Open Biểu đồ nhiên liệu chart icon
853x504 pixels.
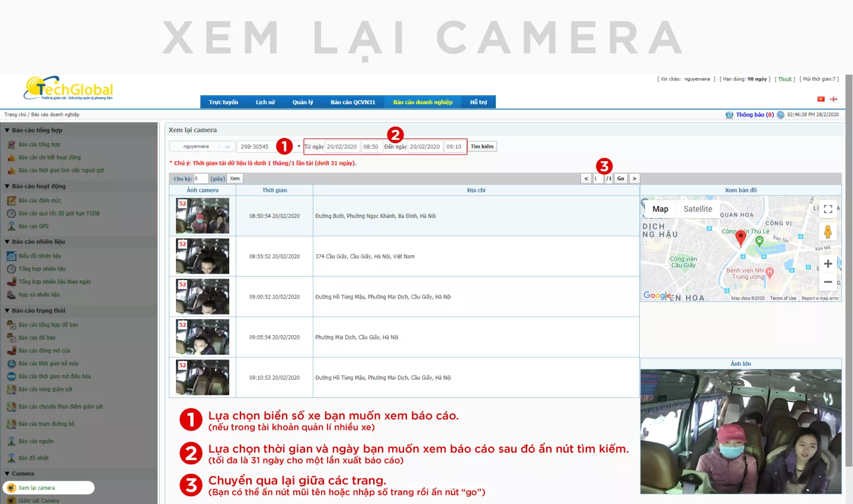[x=11, y=256]
